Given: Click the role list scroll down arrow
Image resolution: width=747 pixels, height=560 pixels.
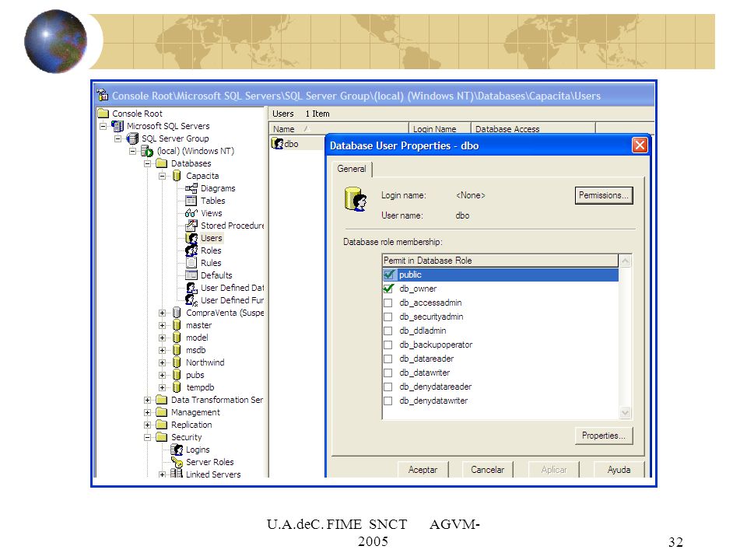Looking at the screenshot, I should click(625, 412).
